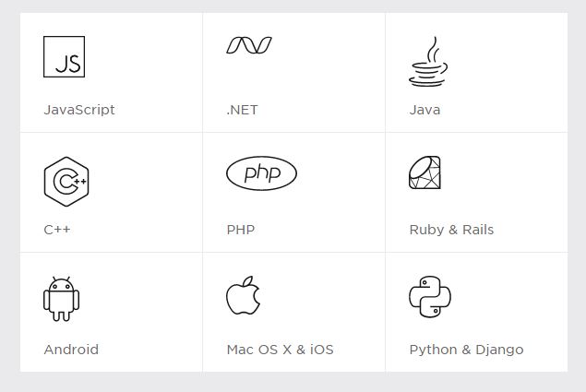
Task: Follow the Java text label
Action: tap(425, 110)
